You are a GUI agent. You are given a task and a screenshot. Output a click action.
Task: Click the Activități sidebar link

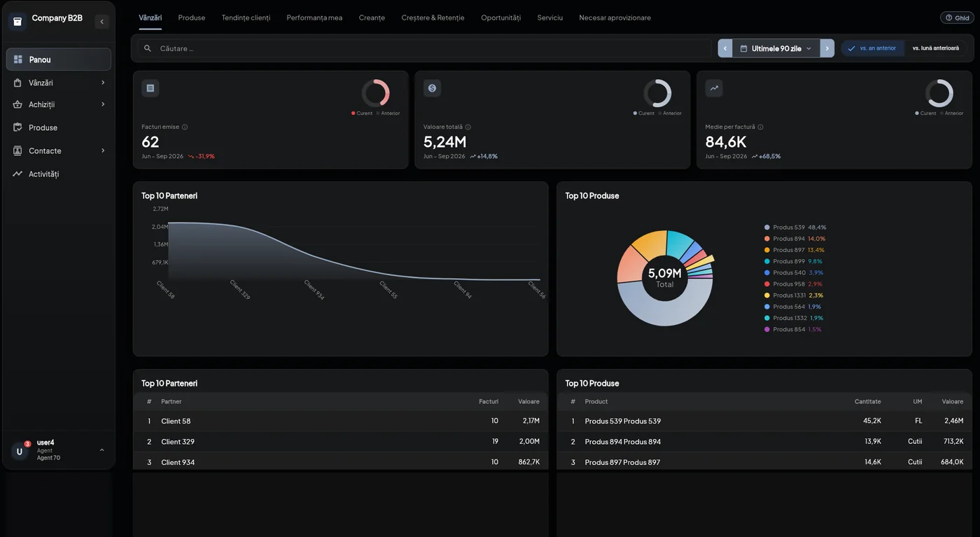(x=43, y=174)
